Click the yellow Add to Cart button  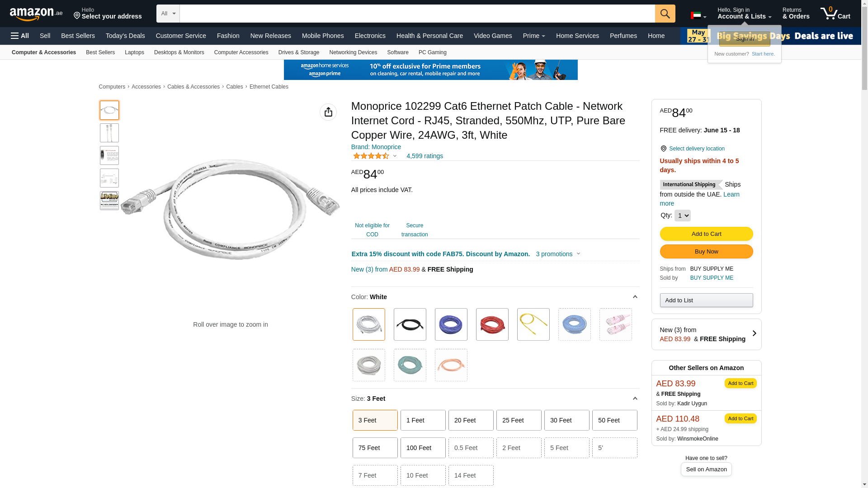tap(706, 234)
